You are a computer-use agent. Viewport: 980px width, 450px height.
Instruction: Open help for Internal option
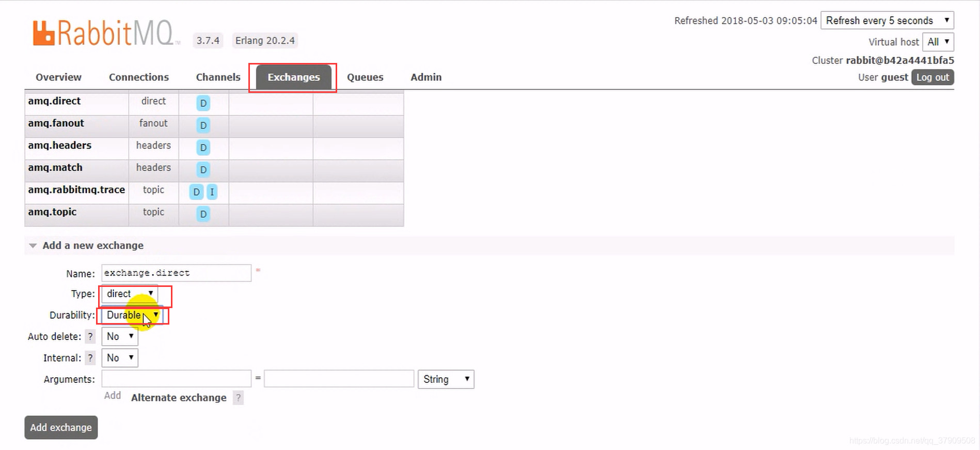(x=90, y=358)
